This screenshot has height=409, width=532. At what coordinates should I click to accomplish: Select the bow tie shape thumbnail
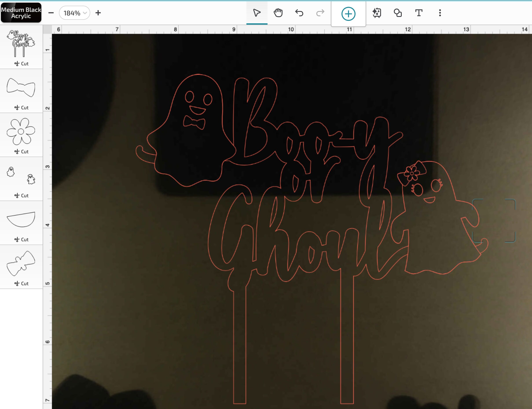click(x=21, y=87)
